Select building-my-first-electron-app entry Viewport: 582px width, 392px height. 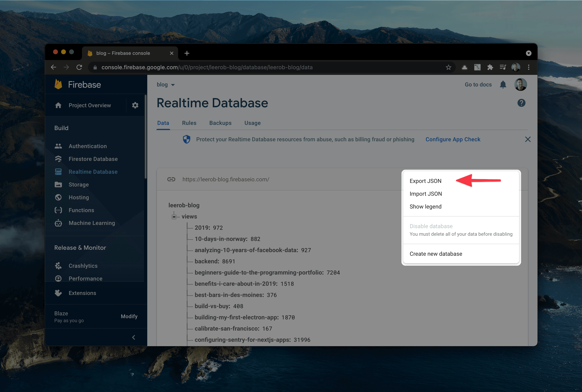point(245,317)
